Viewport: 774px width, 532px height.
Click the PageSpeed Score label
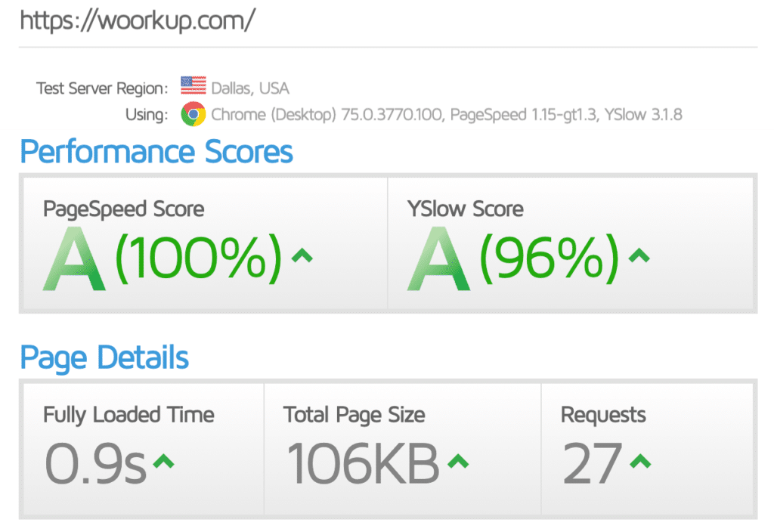point(123,209)
